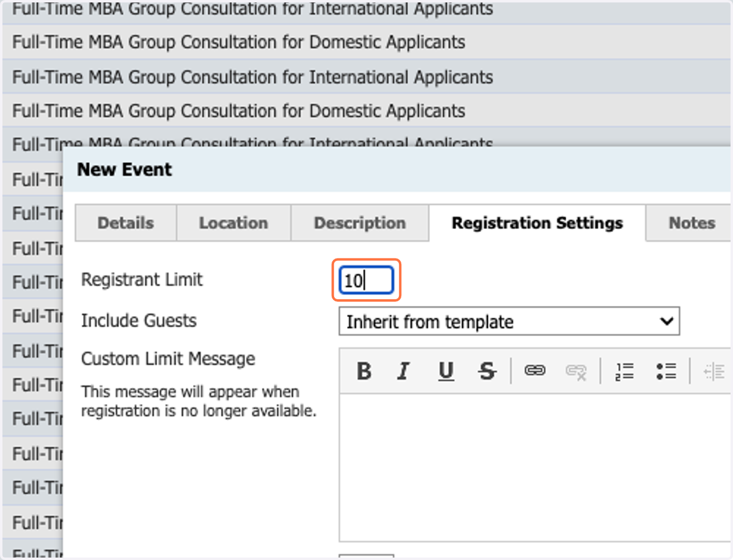Click the New Event dialog title
Screen dimensions: 733x560
125,169
